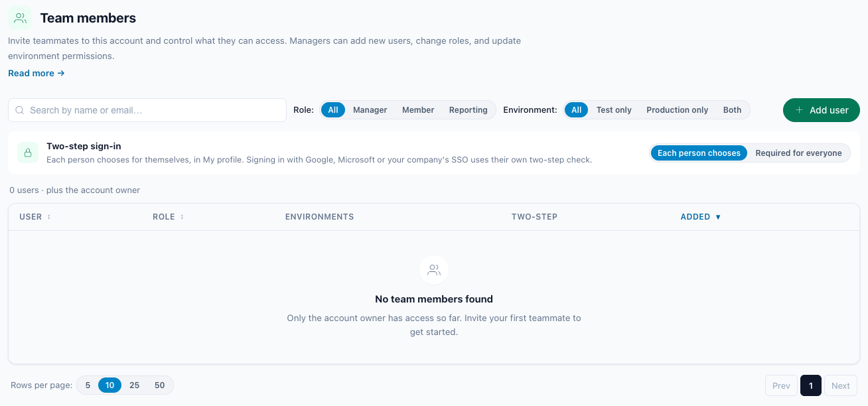Select the All environment filter

click(x=577, y=110)
